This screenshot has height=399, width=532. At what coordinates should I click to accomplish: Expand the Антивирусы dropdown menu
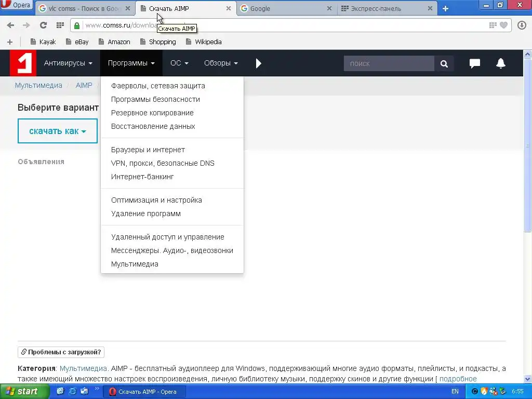68,63
